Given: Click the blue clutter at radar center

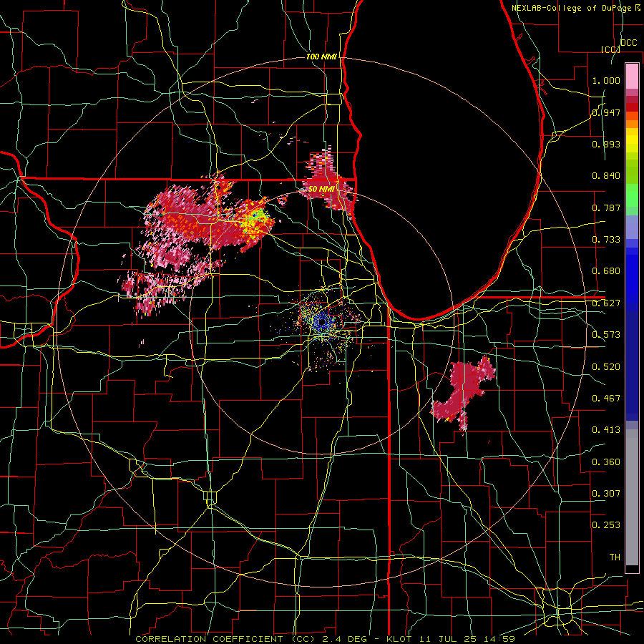Looking at the screenshot, I should (x=321, y=322).
